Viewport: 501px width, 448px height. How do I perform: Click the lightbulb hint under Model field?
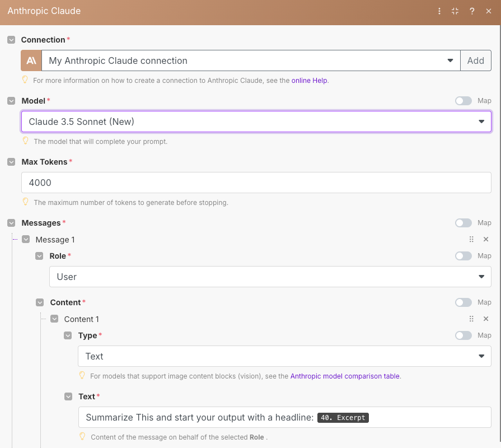point(26,141)
